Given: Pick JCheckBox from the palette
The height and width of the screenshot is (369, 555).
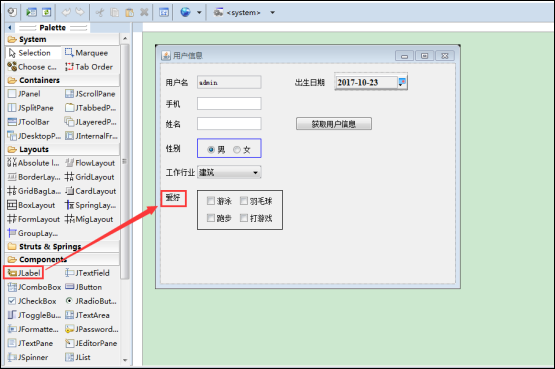Looking at the screenshot, I should pyautogui.click(x=32, y=301).
